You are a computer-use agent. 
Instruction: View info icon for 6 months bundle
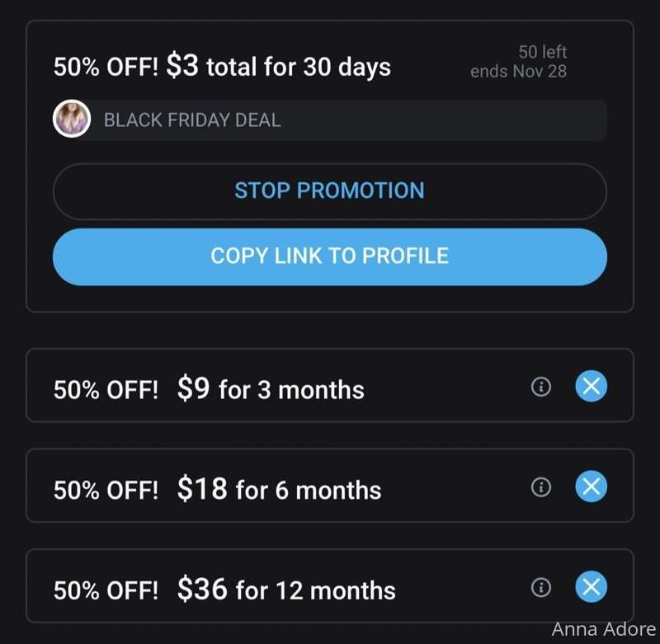click(x=541, y=487)
